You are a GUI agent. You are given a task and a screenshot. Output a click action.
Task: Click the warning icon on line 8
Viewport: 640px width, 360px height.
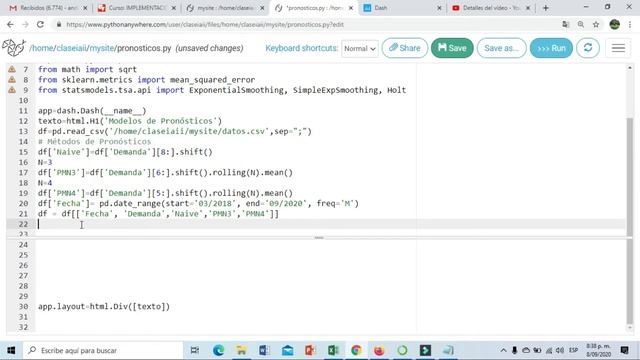coord(12,80)
